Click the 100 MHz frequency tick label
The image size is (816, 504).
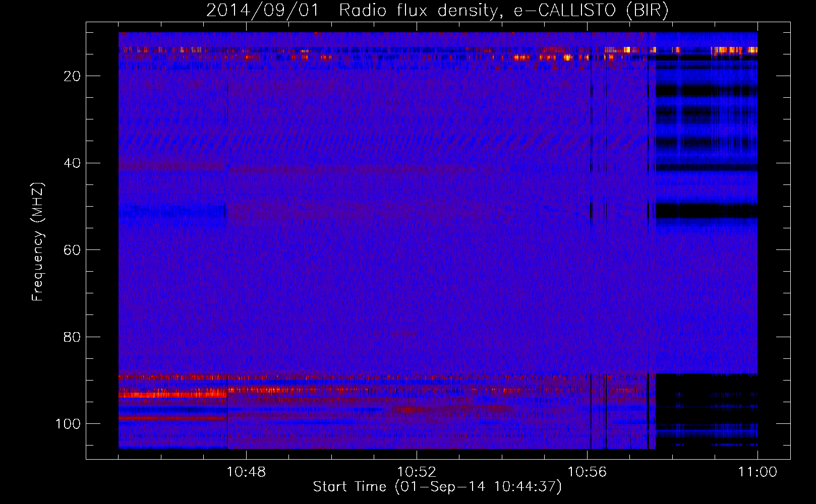pyautogui.click(x=68, y=424)
